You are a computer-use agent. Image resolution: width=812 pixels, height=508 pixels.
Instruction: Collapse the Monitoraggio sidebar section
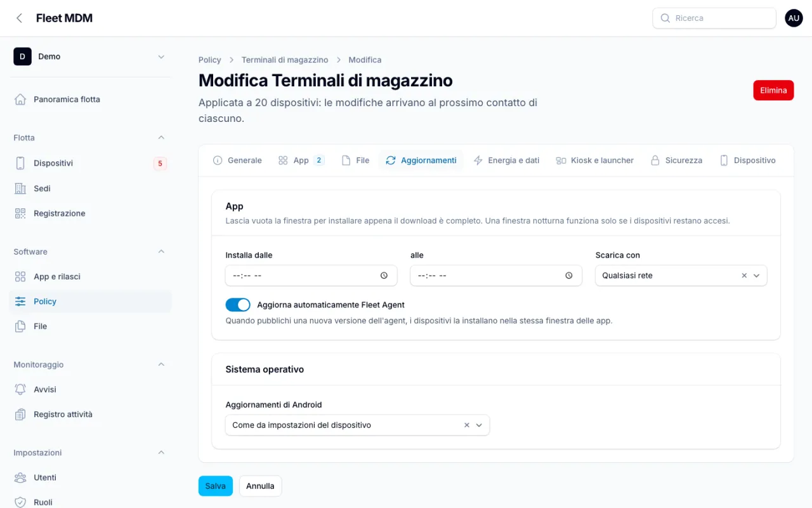(x=161, y=364)
